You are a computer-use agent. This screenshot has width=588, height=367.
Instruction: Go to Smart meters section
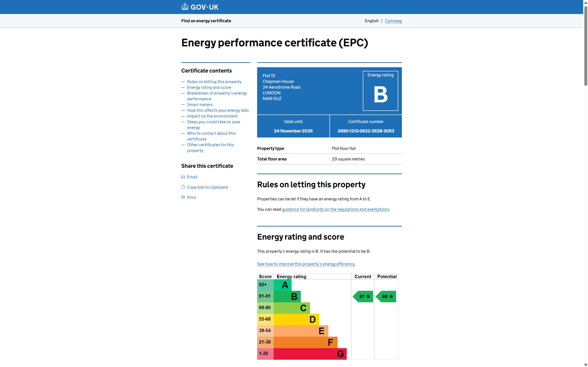click(200, 105)
